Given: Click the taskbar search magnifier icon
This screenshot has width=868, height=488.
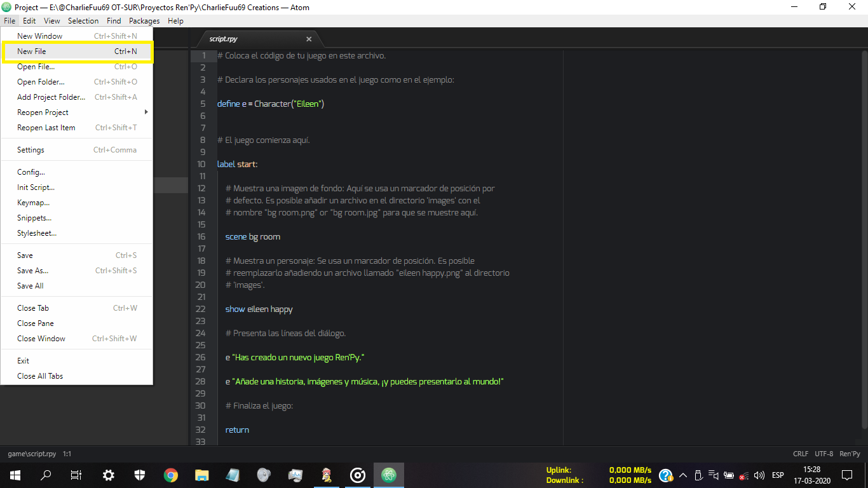Looking at the screenshot, I should [x=46, y=475].
